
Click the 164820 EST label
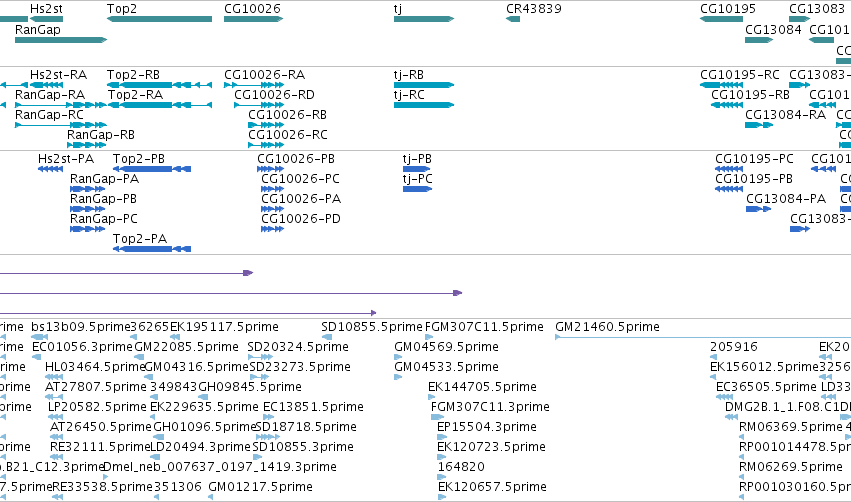pos(461,467)
